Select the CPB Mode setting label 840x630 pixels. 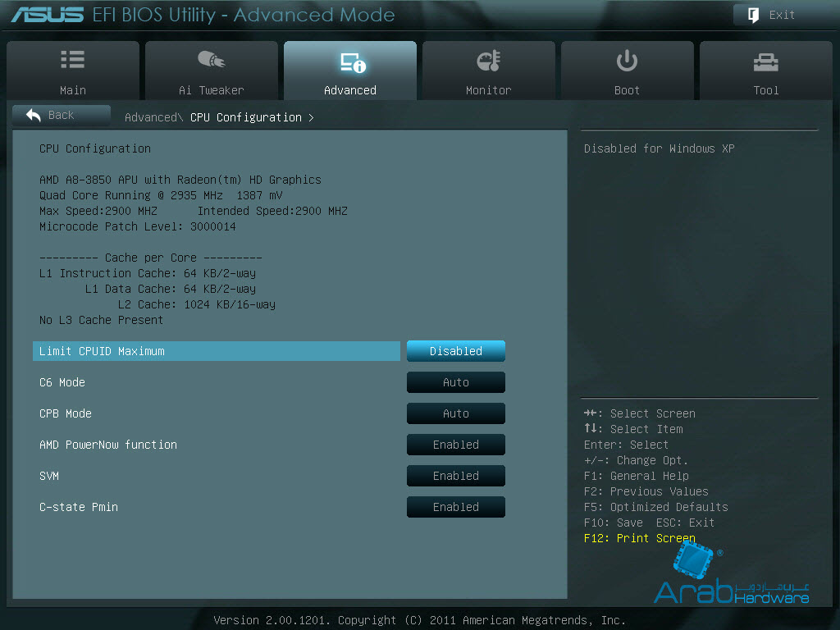click(66, 413)
